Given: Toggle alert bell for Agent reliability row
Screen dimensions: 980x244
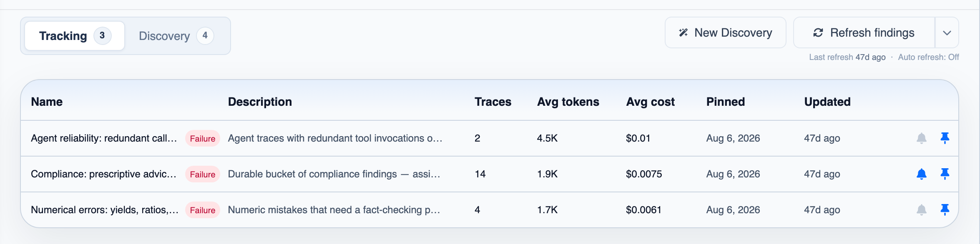Looking at the screenshot, I should 922,138.
